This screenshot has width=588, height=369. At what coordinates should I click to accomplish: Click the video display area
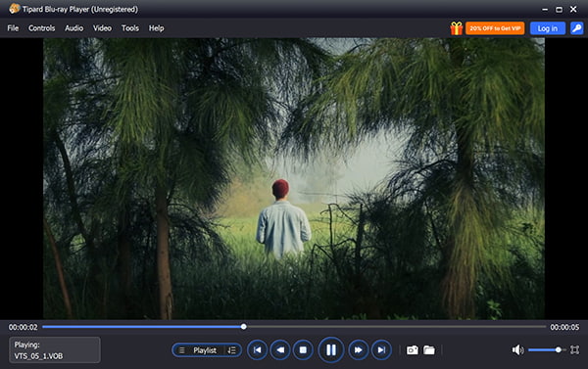click(x=294, y=179)
